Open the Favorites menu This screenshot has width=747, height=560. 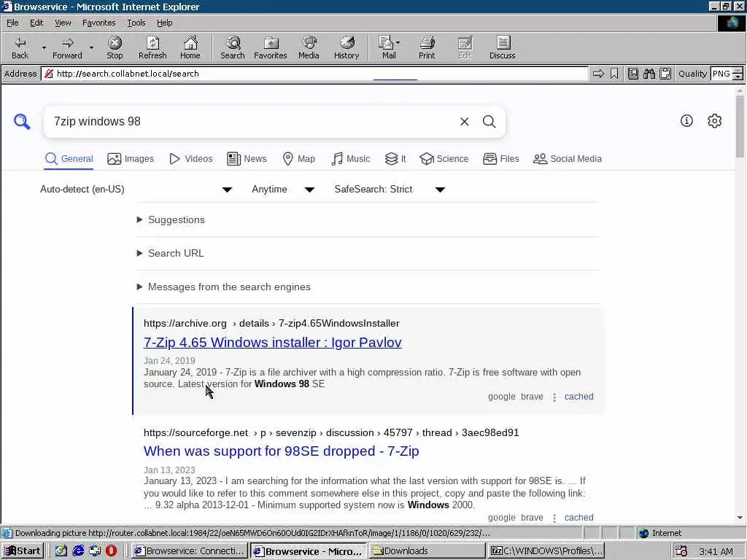click(98, 23)
